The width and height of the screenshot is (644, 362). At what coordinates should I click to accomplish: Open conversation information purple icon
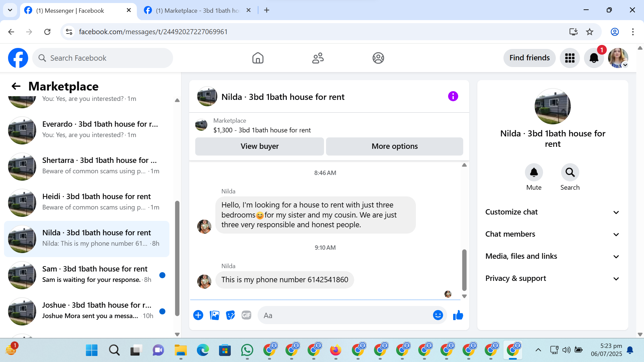pyautogui.click(x=453, y=97)
